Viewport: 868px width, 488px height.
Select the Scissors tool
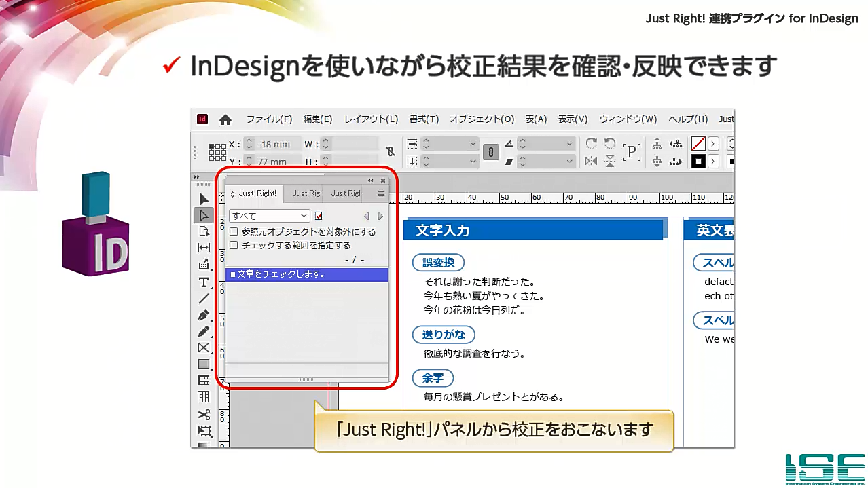coord(204,414)
